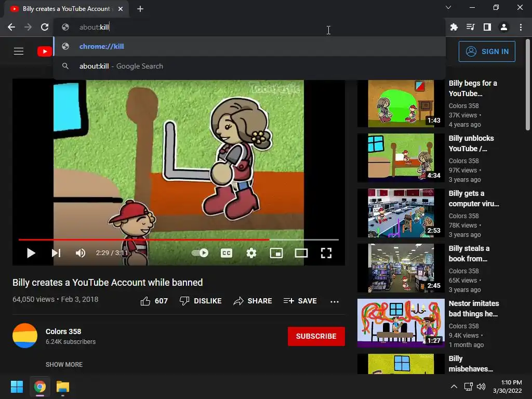This screenshot has width=532, height=399.
Task: Open the tab search chevron
Action: [x=448, y=7]
